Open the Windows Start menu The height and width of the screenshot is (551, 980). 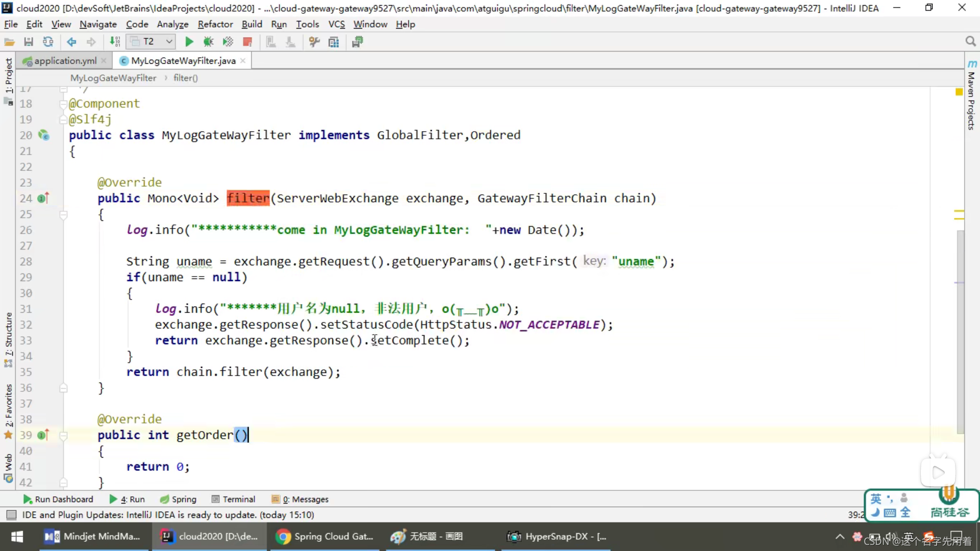coord(17,536)
